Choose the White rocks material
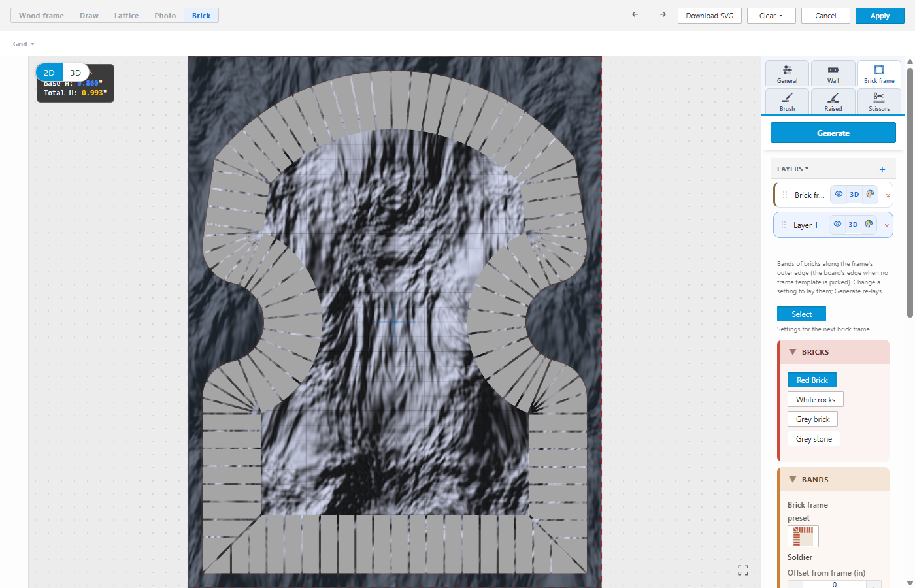Screen dimensions: 915x588 point(815,399)
